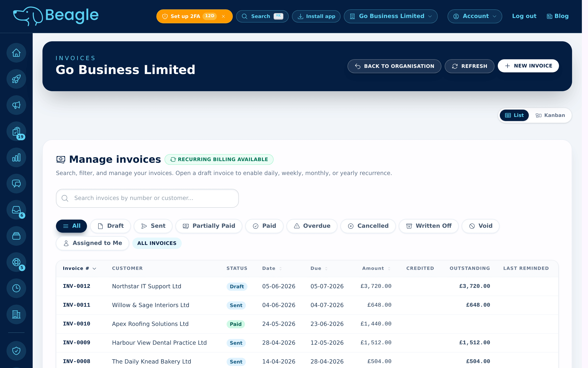
Task: Open the clock time tracking sidebar icon
Action: coord(16,288)
